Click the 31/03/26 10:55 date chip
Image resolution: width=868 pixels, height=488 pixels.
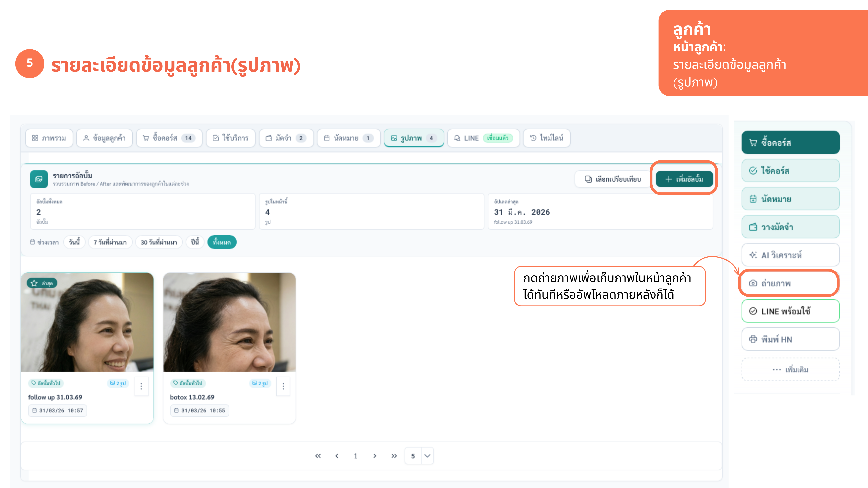[199, 410]
